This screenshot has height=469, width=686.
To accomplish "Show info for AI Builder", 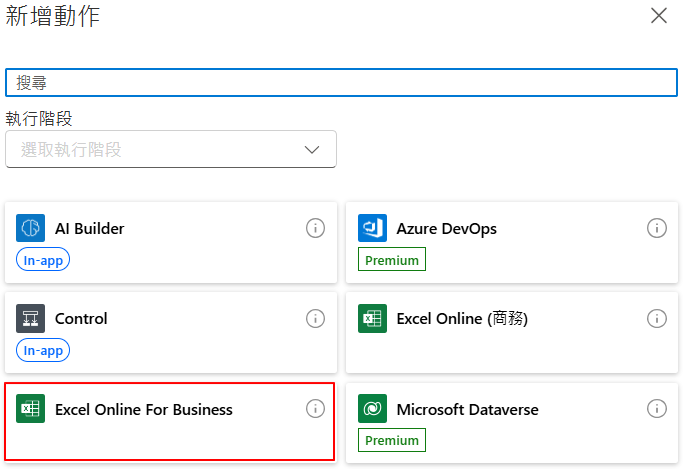I will (315, 228).
